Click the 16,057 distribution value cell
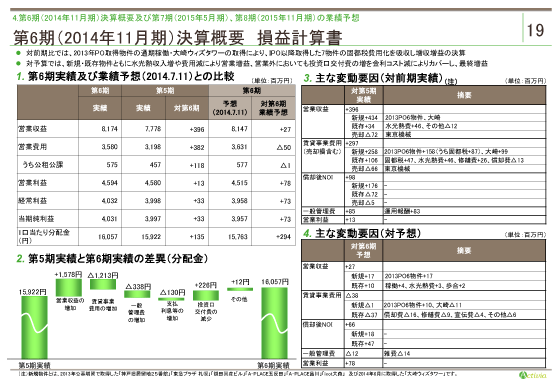 click(x=100, y=237)
